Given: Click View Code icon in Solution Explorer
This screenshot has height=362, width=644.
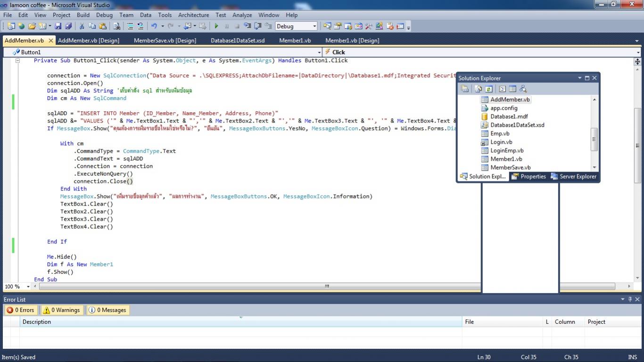Looking at the screenshot, I should coord(503,89).
